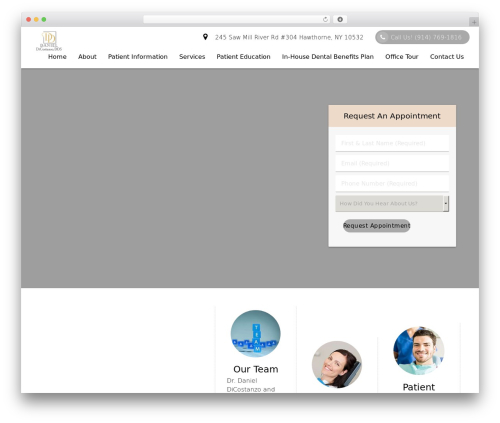Open the Patient heading link
Viewport: 500px width, 423px height.
[419, 387]
